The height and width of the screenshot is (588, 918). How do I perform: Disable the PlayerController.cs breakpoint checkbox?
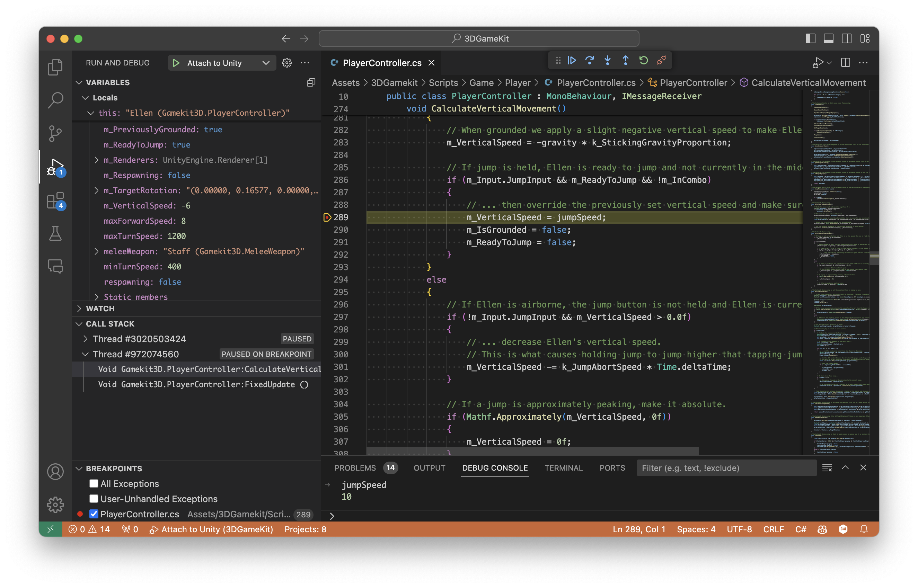(x=94, y=514)
